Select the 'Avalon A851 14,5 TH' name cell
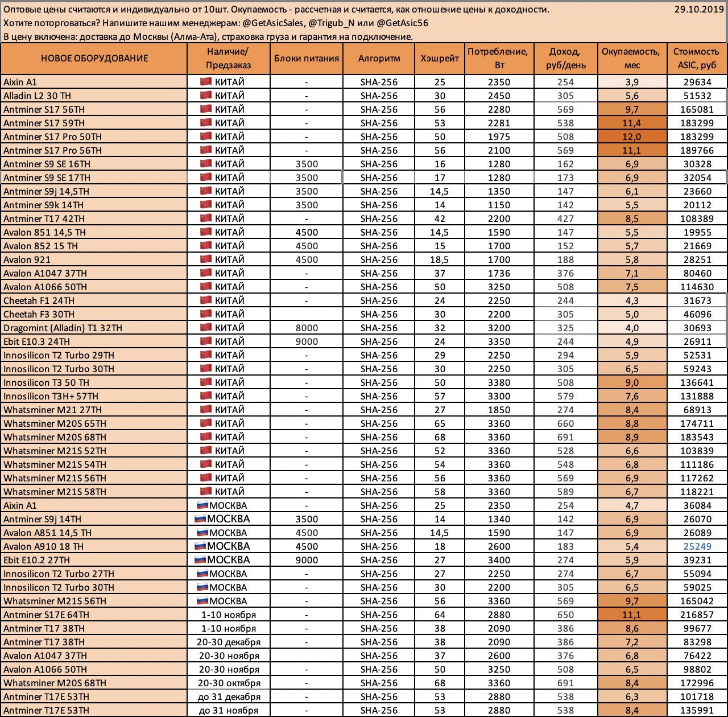This screenshot has height=717, width=728. (94, 533)
